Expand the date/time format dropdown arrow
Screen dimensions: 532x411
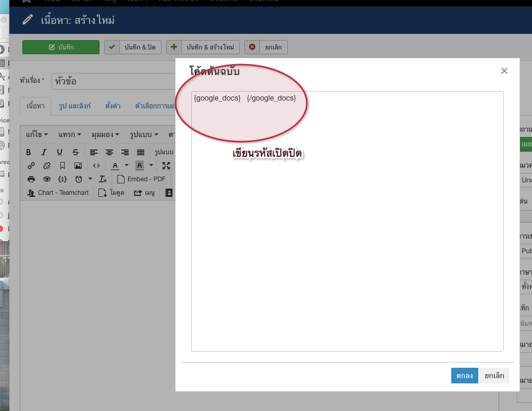click(x=90, y=179)
